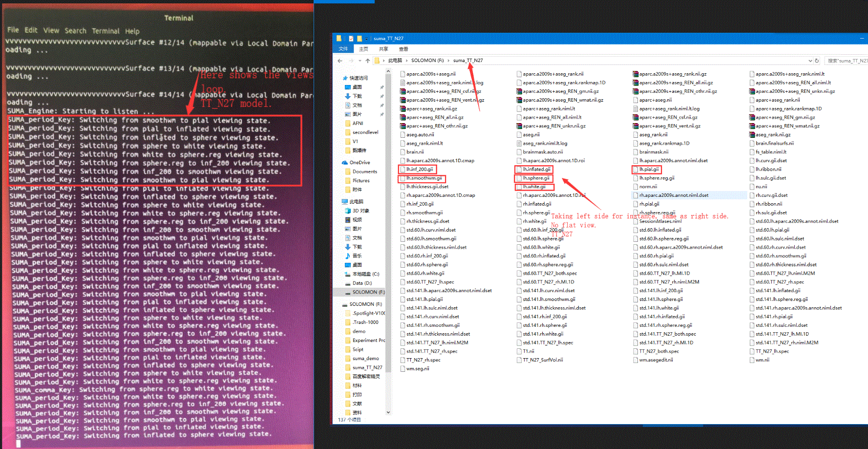Click the Data (D:) drive icon
Screen dimensions: 868x449
[348, 283]
